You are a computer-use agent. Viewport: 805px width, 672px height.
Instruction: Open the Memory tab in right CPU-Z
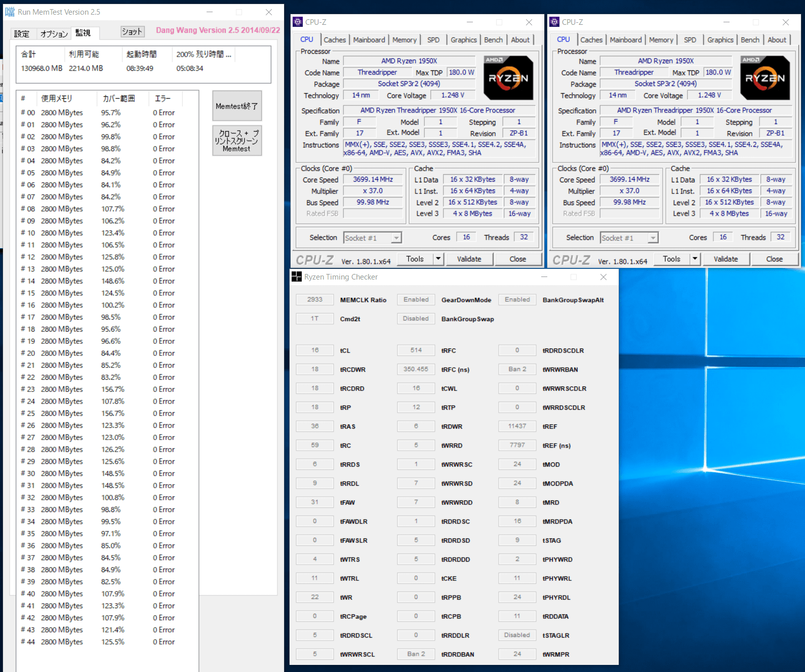click(x=661, y=39)
